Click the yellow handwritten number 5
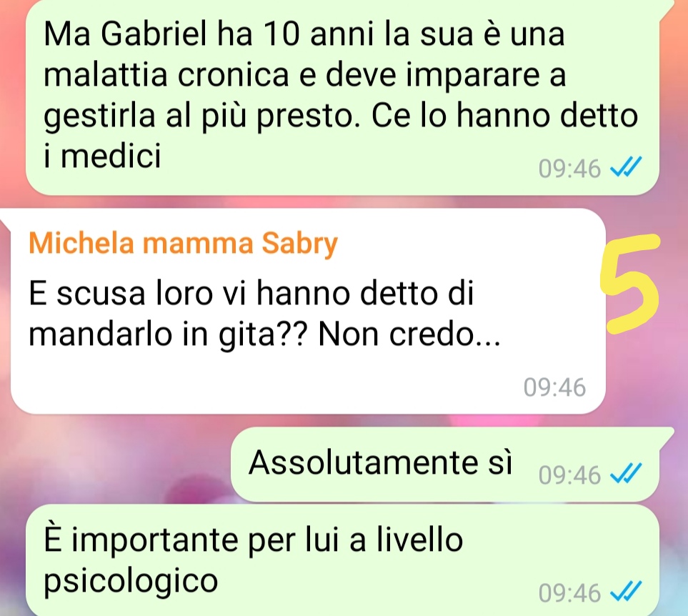 click(631, 284)
